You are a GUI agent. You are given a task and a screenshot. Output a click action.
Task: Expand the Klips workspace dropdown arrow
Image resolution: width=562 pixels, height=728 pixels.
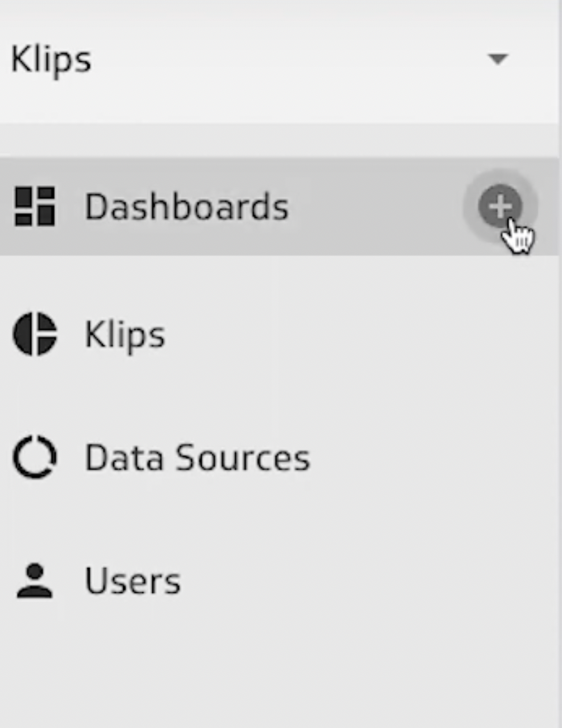coord(497,61)
